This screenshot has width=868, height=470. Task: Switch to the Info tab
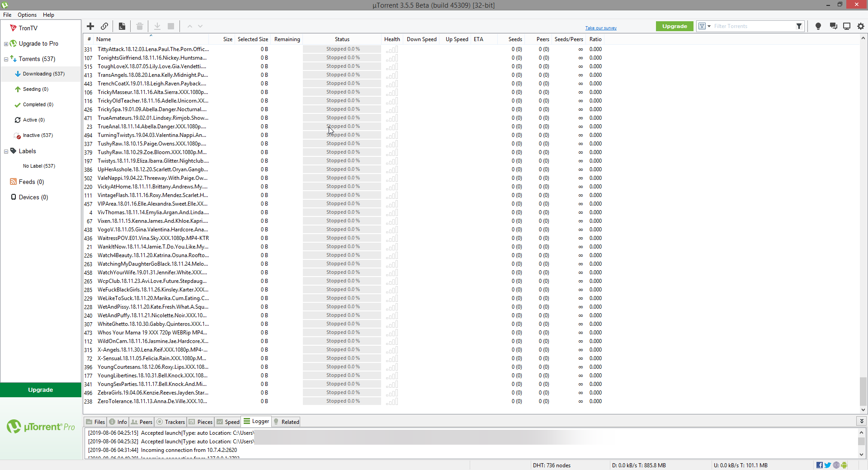pyautogui.click(x=118, y=422)
